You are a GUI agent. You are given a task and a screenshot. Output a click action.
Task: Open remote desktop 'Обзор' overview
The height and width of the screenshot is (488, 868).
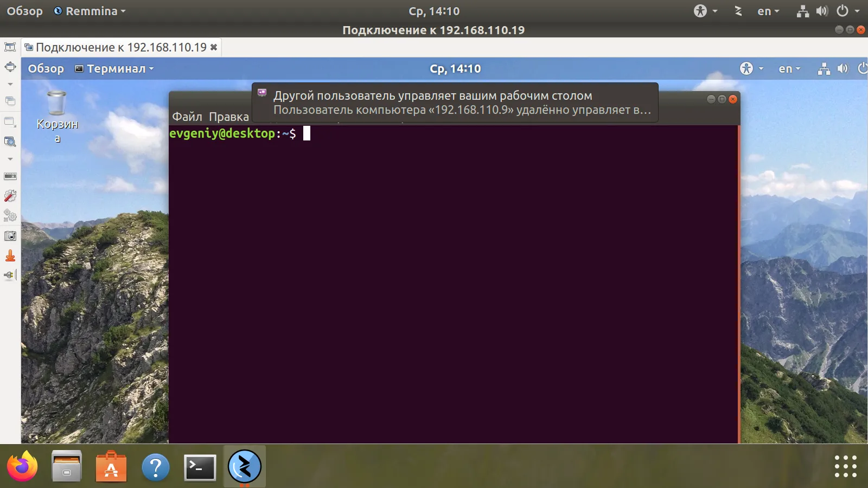pos(46,68)
